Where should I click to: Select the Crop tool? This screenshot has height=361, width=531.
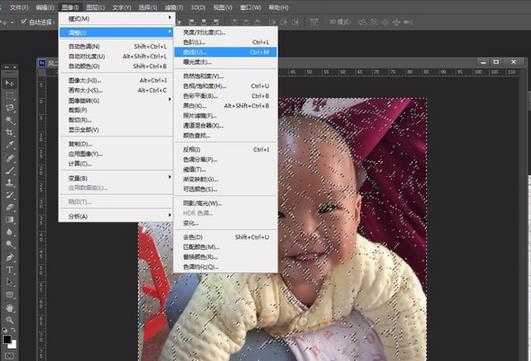tap(9, 132)
